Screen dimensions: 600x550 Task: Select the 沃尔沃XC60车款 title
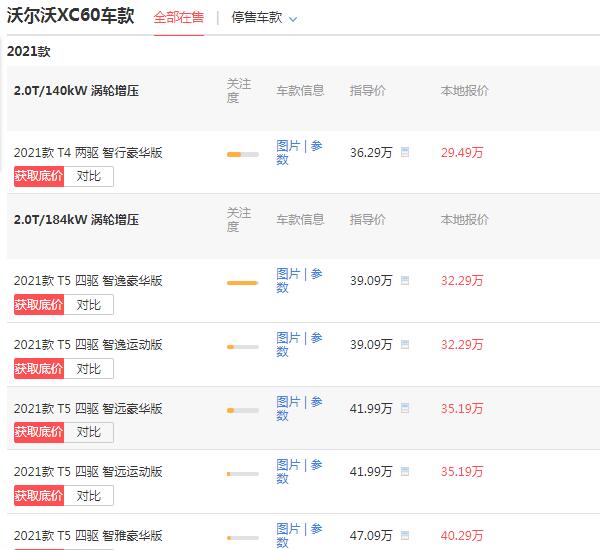click(71, 16)
